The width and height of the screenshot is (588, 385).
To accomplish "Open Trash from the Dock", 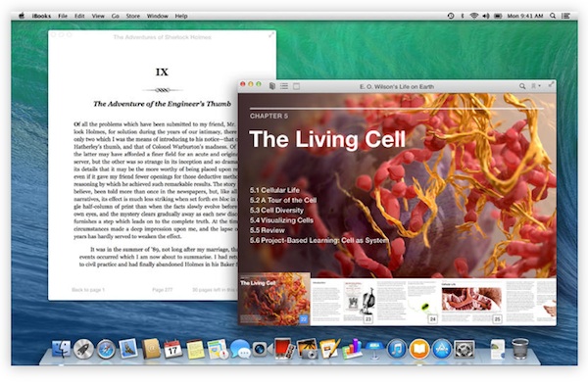I will coord(520,349).
